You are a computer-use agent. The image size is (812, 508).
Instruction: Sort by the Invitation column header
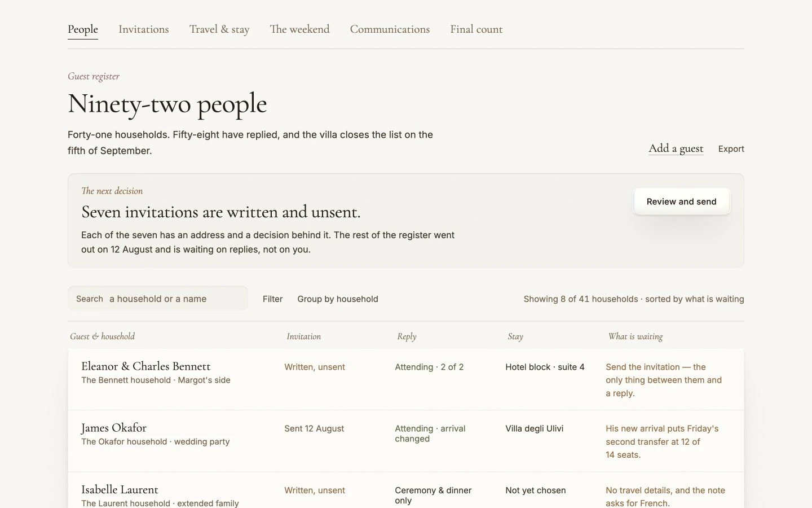[x=303, y=336]
